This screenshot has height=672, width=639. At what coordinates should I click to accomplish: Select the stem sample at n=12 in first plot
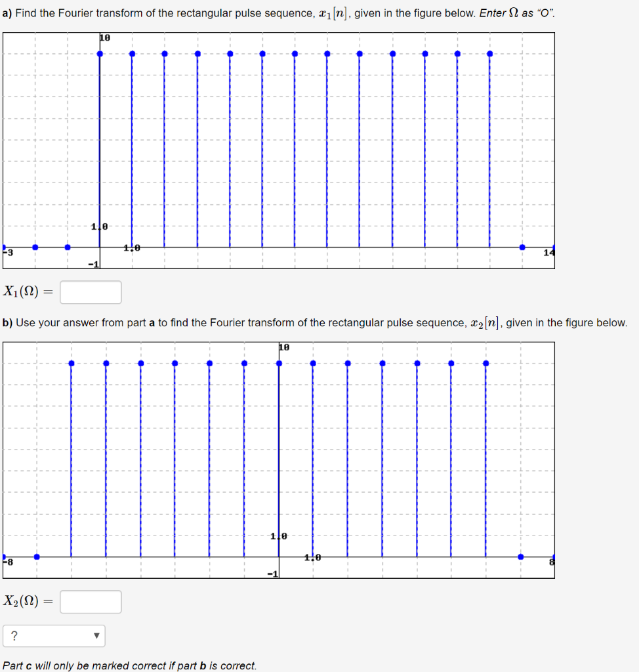(x=489, y=54)
